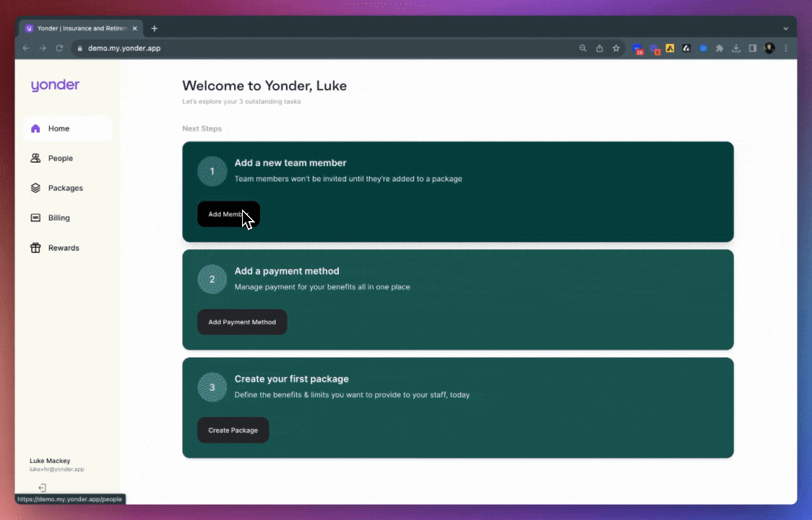812x520 pixels.
Task: Click step 2 numbered circle
Action: pyautogui.click(x=212, y=279)
